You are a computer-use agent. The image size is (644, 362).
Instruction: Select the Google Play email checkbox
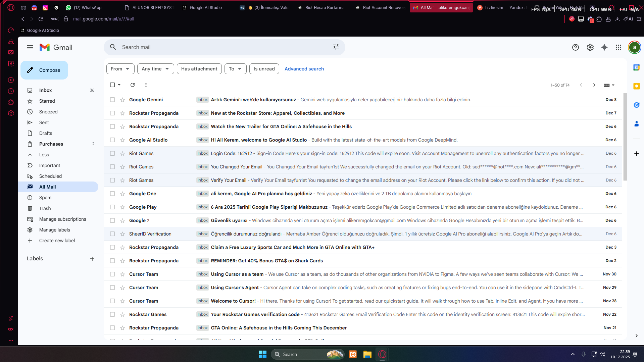click(x=112, y=207)
